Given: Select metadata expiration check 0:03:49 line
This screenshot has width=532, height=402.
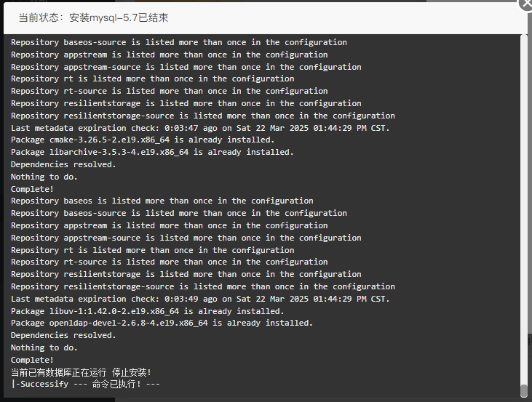Looking at the screenshot, I should (x=200, y=299).
